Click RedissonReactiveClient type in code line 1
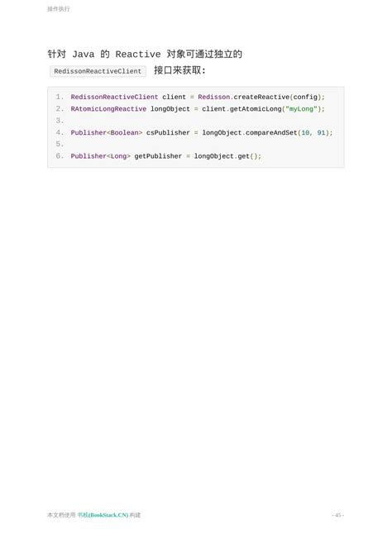This screenshot has height=553, width=392. 114,97
